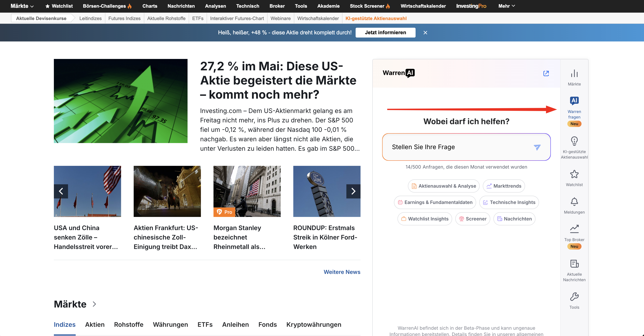644x336 pixels.
Task: Focus the Stellen Sie Ihre Frage field
Action: pyautogui.click(x=466, y=147)
